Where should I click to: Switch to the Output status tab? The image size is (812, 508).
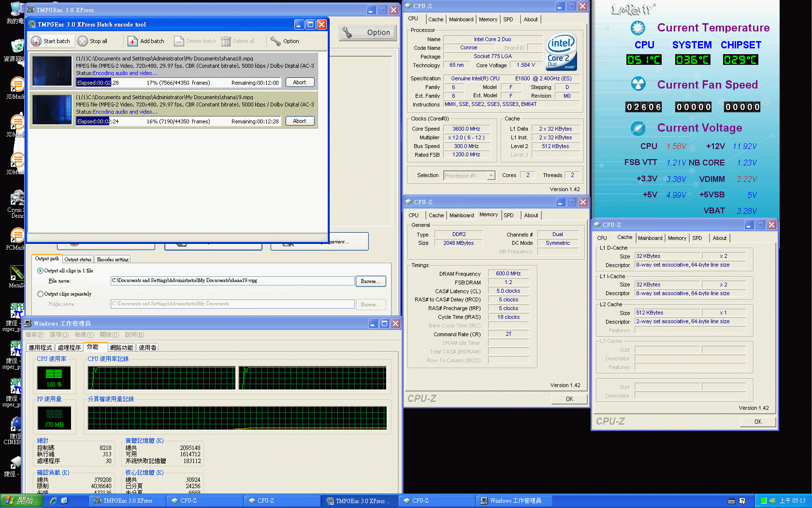[78, 259]
